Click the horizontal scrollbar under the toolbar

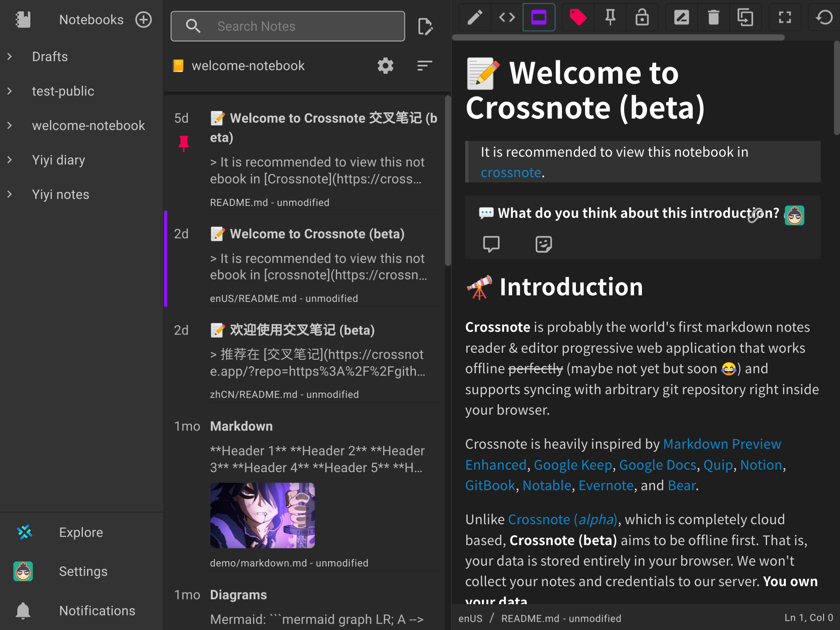(x=619, y=38)
